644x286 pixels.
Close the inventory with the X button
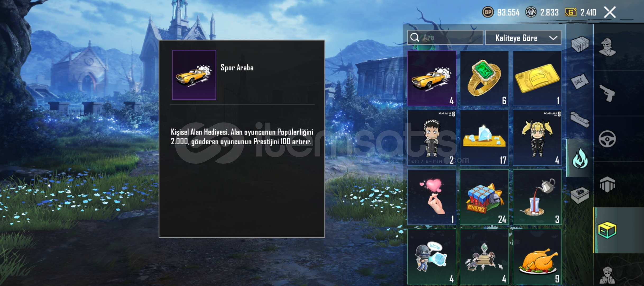(x=610, y=12)
